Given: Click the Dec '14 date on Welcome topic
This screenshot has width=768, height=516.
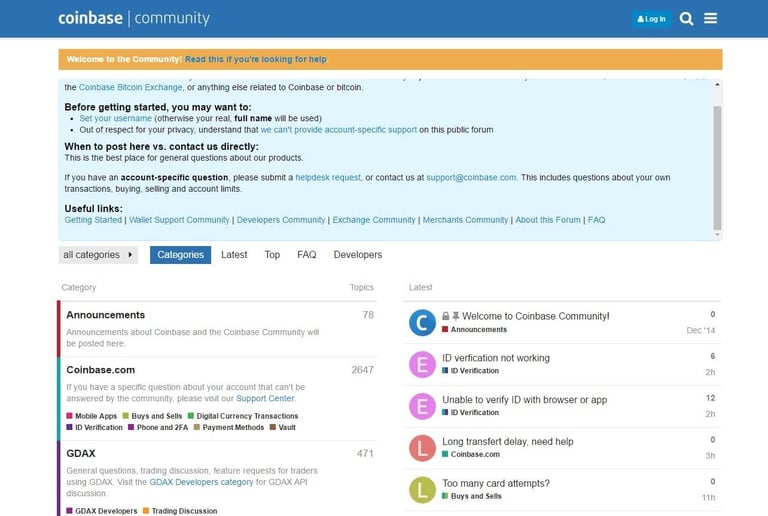Looking at the screenshot, I should (x=700, y=330).
